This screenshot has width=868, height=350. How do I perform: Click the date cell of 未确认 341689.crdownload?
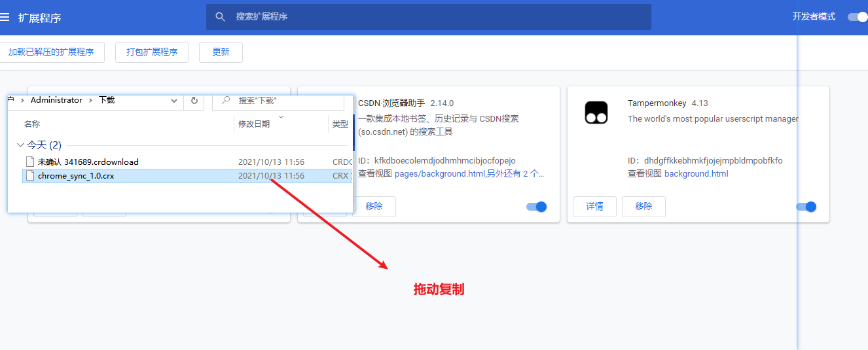271,162
